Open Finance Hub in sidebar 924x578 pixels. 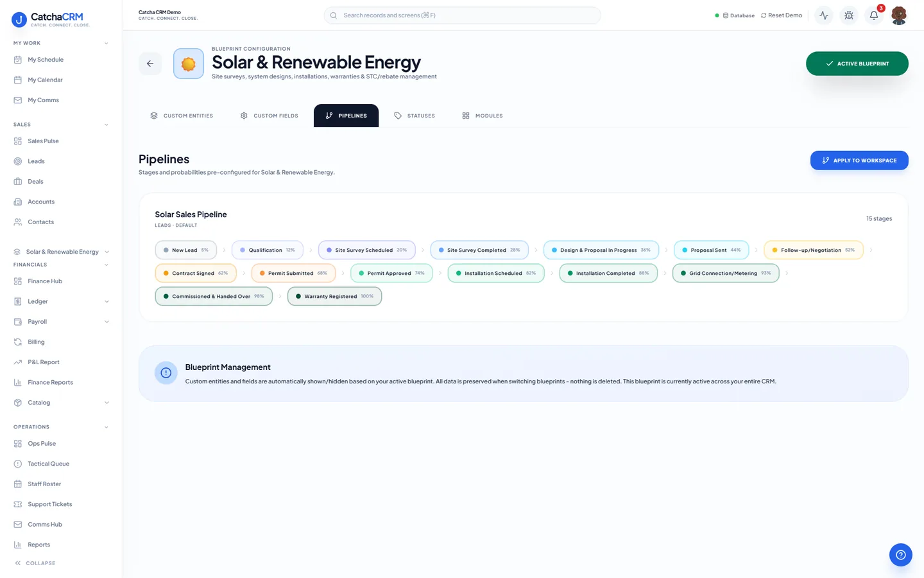tap(62, 281)
